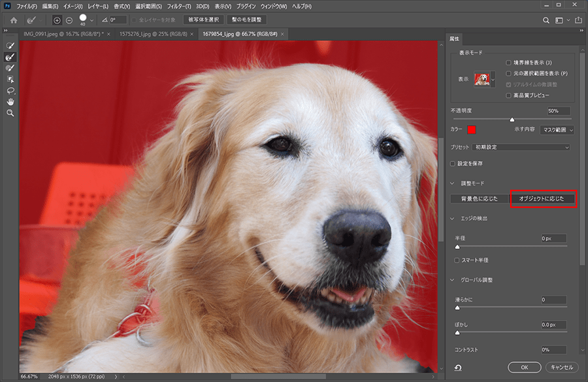
Task: Click the subtract-from-selection minus icon
Action: [69, 20]
